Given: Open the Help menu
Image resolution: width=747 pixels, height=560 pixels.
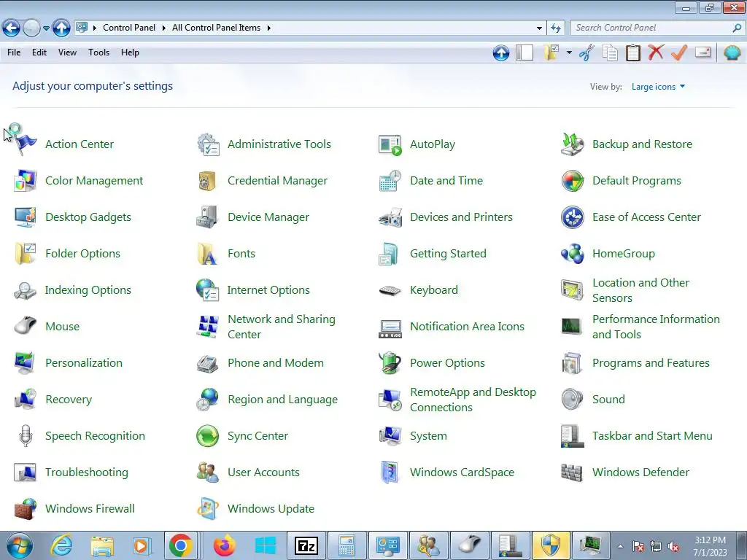Looking at the screenshot, I should (x=130, y=52).
